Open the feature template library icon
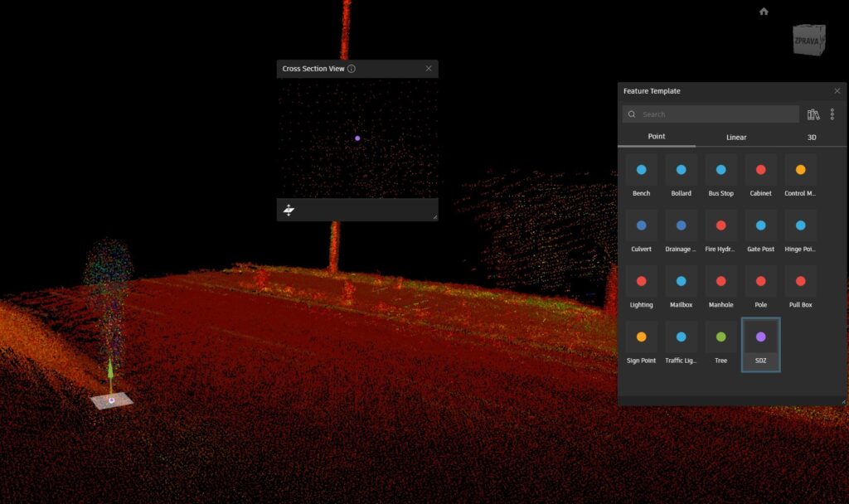The height and width of the screenshot is (504, 849). coord(813,114)
